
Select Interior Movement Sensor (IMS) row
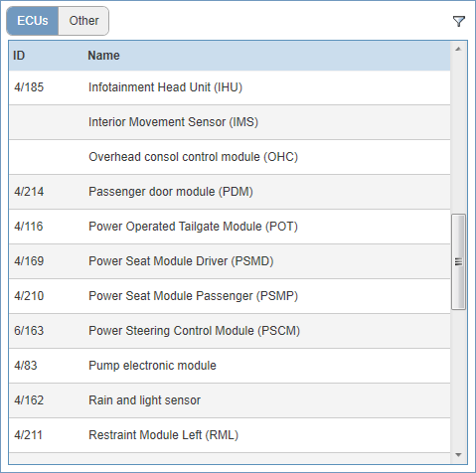pos(230,122)
